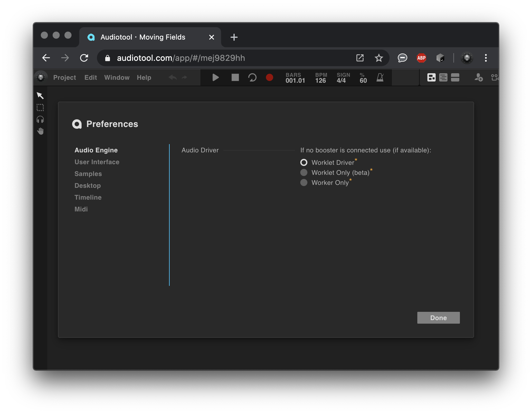Select the headphones audition tool

pos(40,119)
